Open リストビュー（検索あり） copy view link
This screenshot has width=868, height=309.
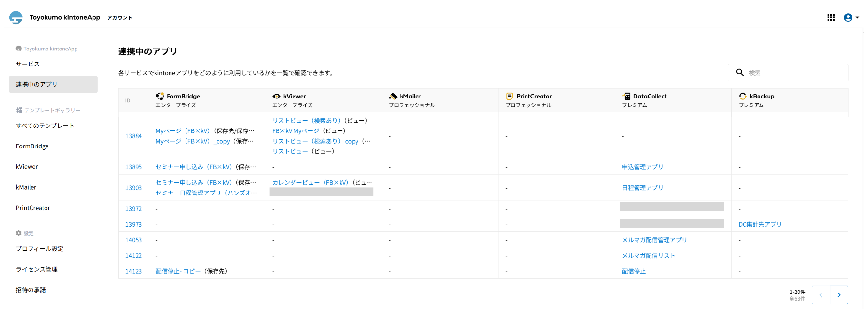coord(315,141)
